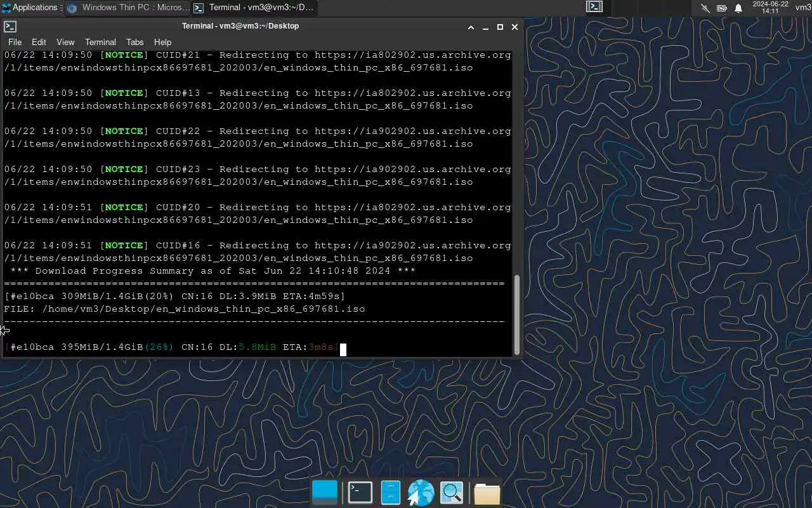
Task: Click the terminal vertical scrollbar thumb
Action: tap(516, 314)
